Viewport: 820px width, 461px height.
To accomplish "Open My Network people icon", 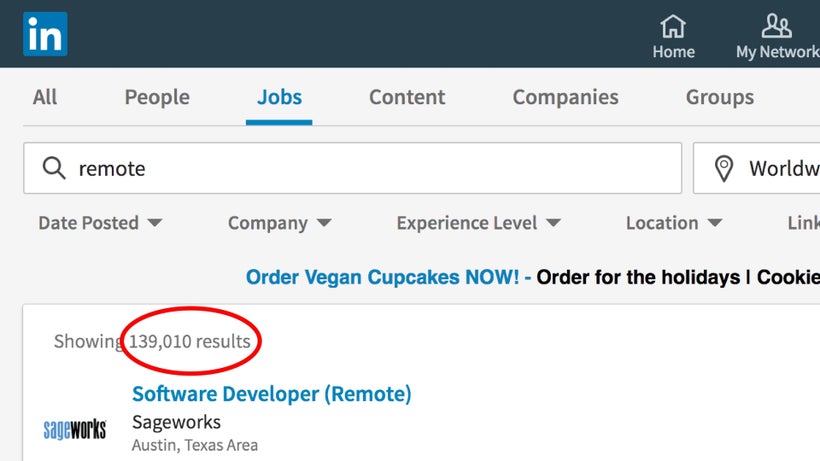I will tap(777, 26).
